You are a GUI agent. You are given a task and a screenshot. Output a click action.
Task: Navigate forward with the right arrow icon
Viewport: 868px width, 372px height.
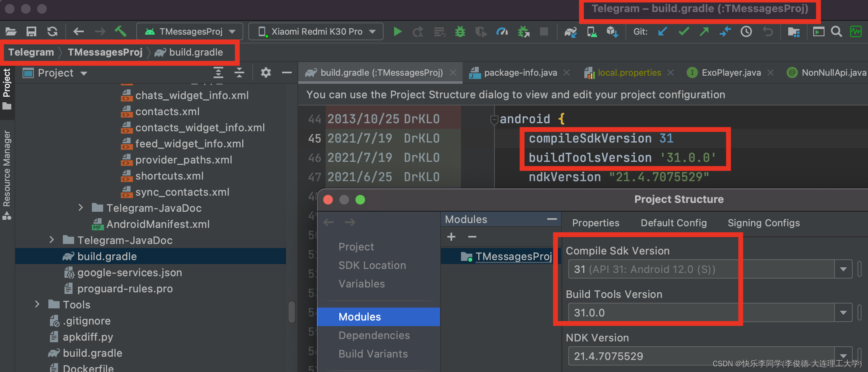pos(100,31)
